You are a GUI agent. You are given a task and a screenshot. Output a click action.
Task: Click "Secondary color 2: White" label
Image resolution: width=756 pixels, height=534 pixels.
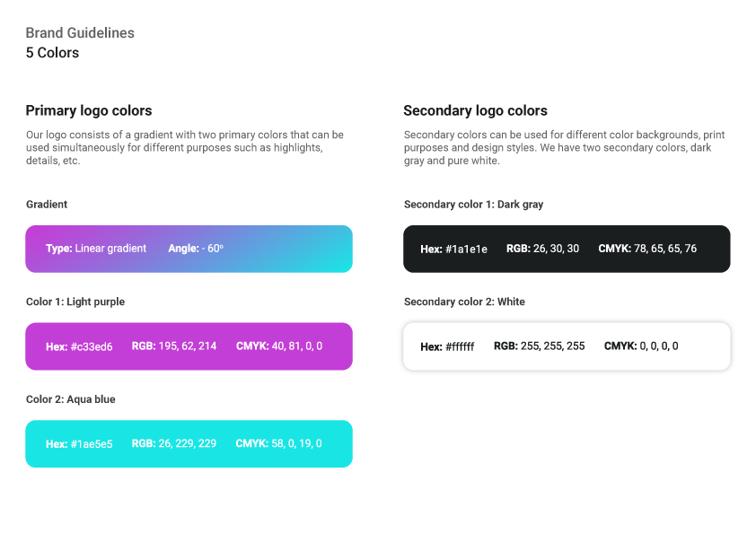pos(464,302)
